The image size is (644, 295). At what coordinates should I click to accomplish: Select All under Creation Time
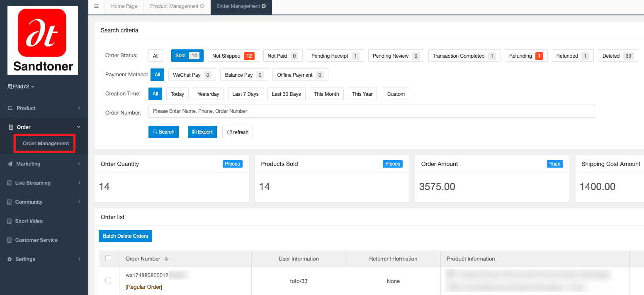[x=155, y=94]
